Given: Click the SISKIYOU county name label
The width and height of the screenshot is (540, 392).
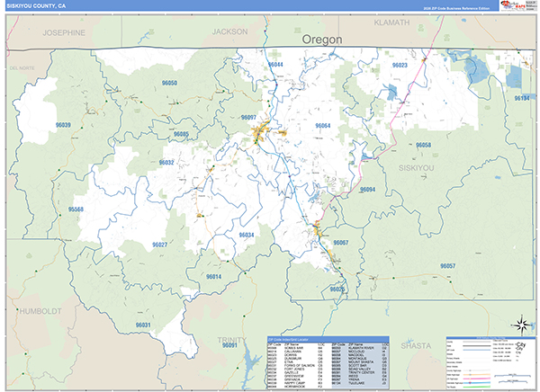Looking at the screenshot, I should pyautogui.click(x=416, y=168).
